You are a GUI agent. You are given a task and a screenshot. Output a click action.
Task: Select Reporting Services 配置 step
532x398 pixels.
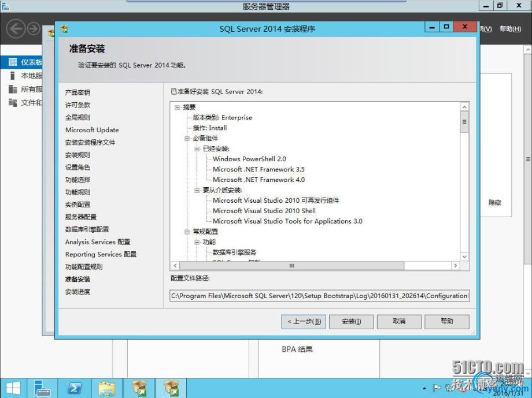[x=101, y=254]
